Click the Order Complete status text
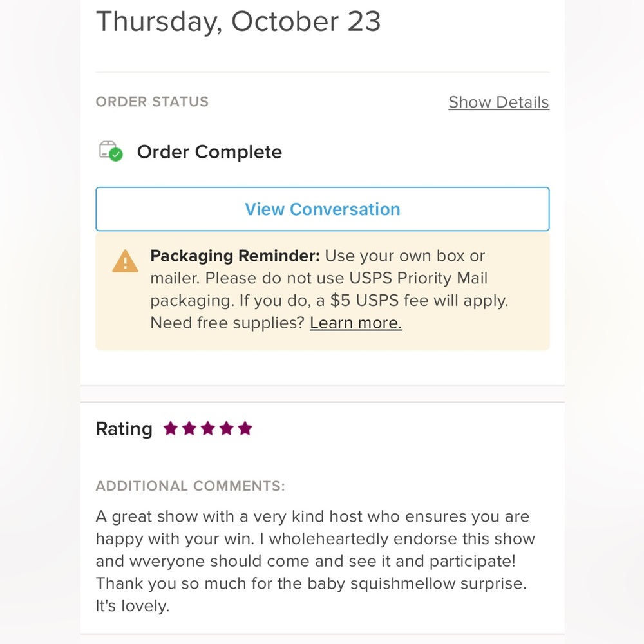 (x=209, y=152)
